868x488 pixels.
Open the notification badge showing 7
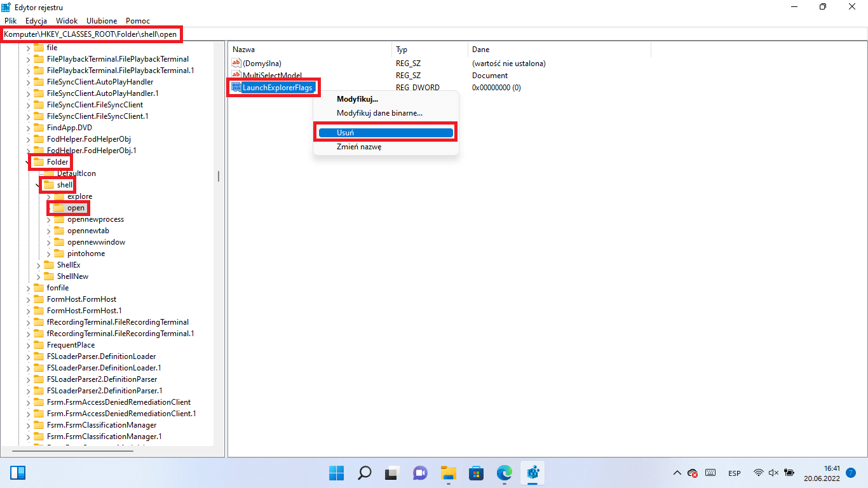coord(851,473)
